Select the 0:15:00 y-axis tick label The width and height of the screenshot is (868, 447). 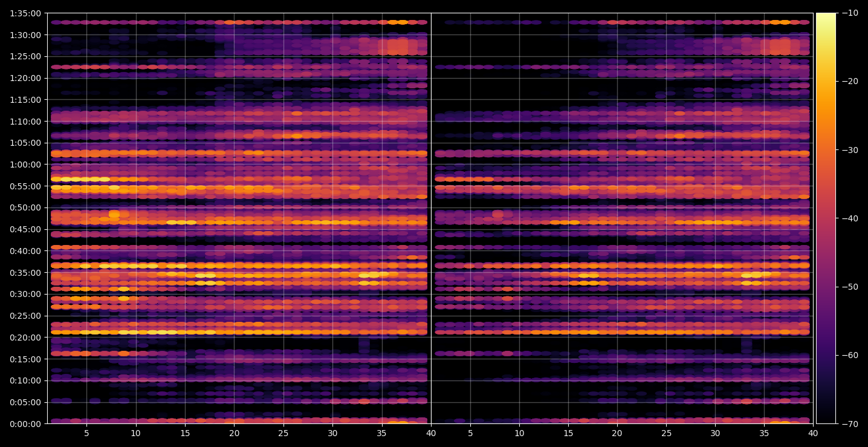(x=25, y=359)
